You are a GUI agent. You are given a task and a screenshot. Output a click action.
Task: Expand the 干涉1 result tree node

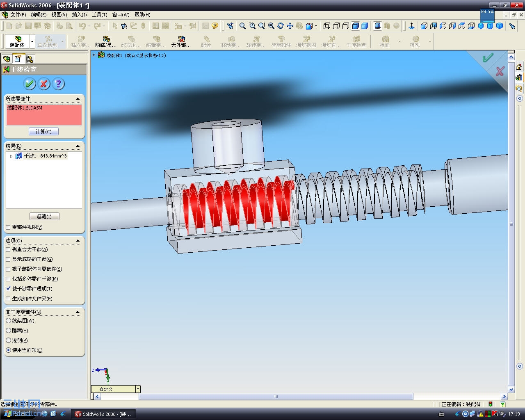pos(11,156)
